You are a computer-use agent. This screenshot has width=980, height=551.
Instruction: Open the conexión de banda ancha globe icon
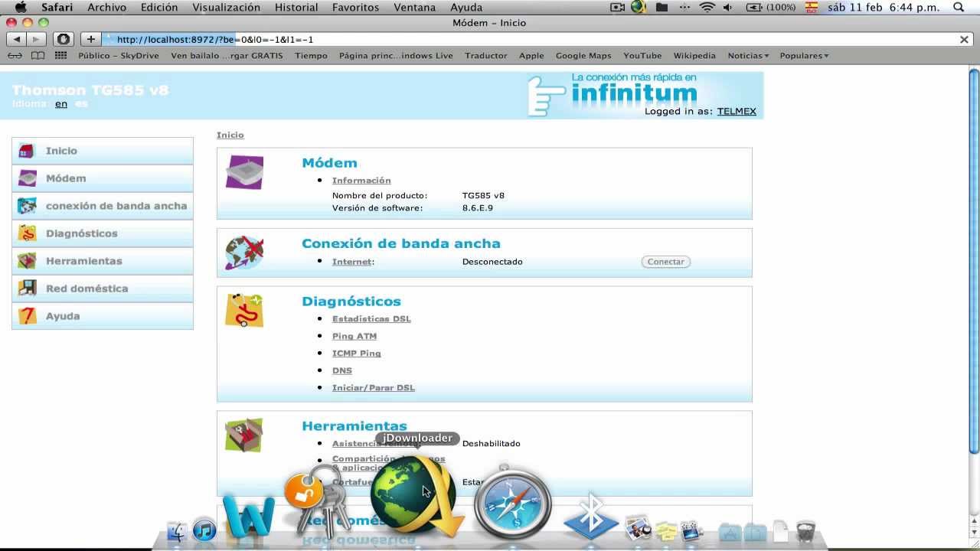(x=27, y=206)
